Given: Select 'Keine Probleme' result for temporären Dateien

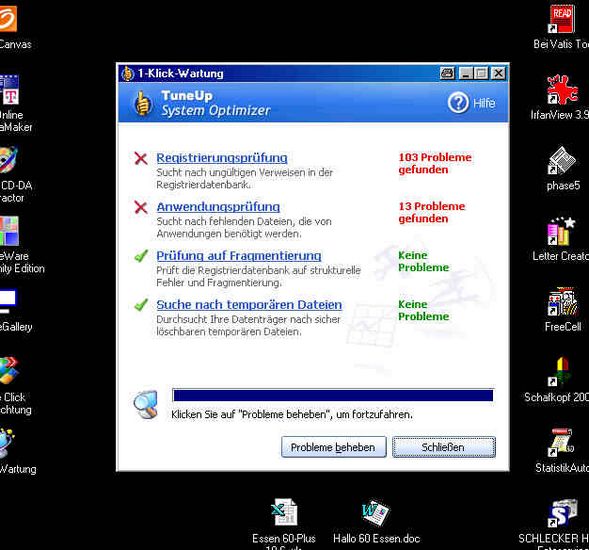Looking at the screenshot, I should [x=424, y=310].
